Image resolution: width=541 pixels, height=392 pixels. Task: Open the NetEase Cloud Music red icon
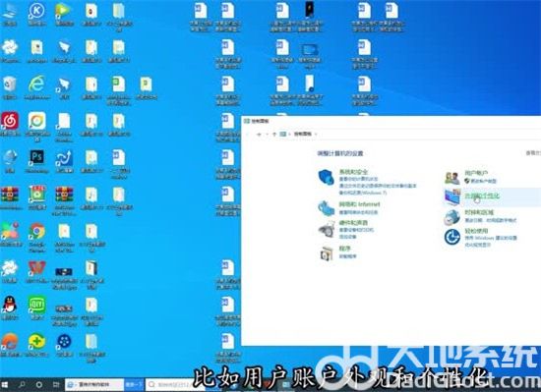pyautogui.click(x=10, y=124)
